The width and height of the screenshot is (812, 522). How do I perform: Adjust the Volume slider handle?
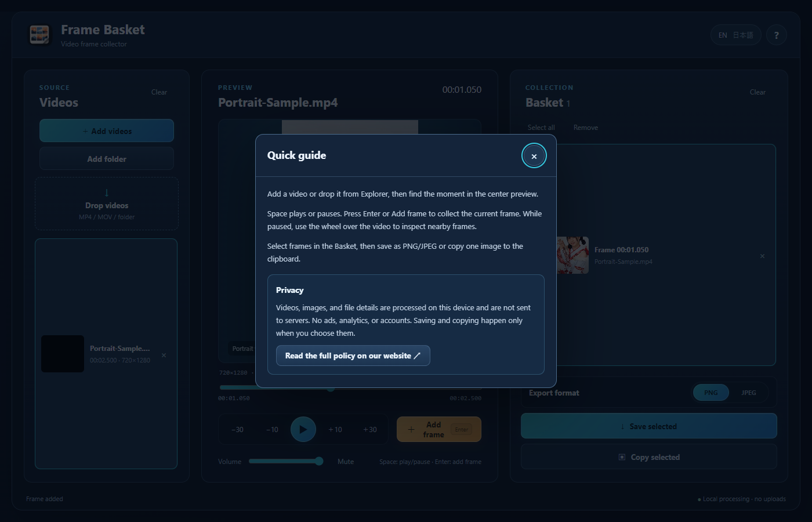[x=319, y=461]
